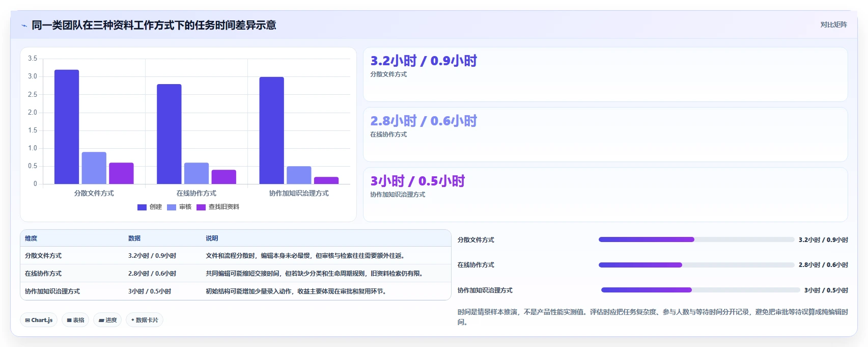Click the table cell 2.8小时 / 0.6小时
Screen dimensions: 868x347
click(152, 274)
